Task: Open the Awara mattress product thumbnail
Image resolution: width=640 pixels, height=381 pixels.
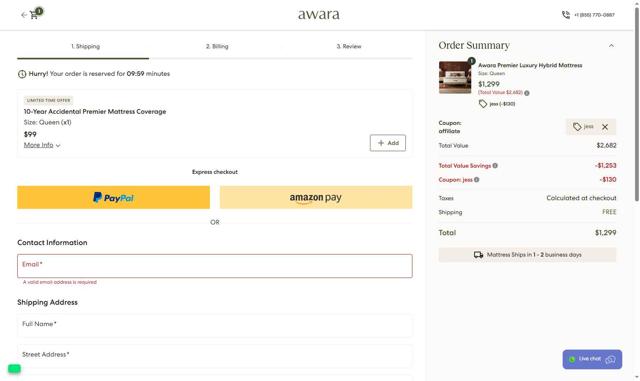Action: pos(455,77)
